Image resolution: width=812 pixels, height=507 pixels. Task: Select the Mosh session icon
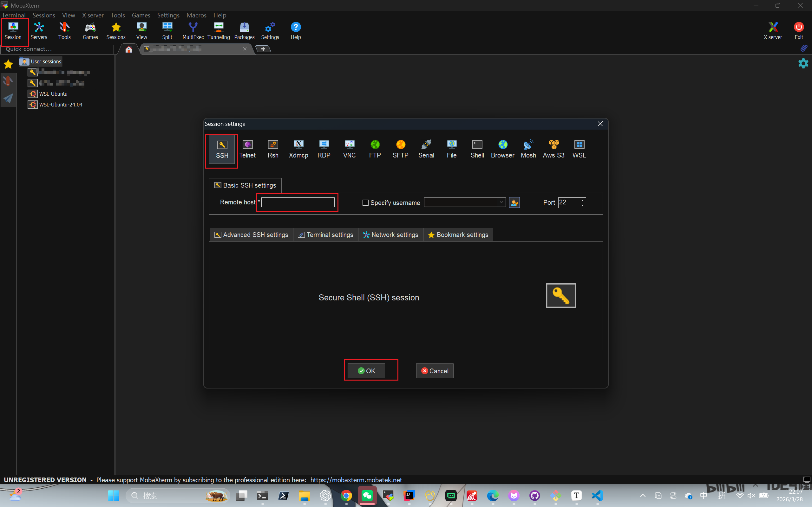(528, 149)
